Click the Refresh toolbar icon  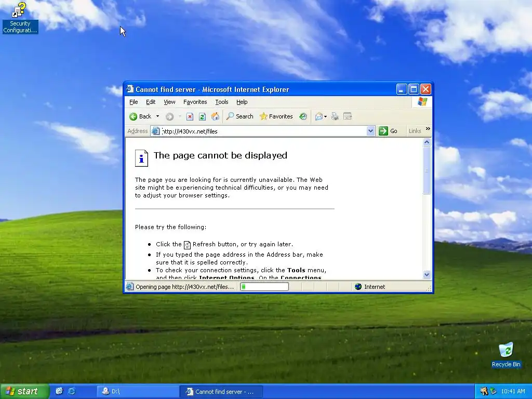202,117
